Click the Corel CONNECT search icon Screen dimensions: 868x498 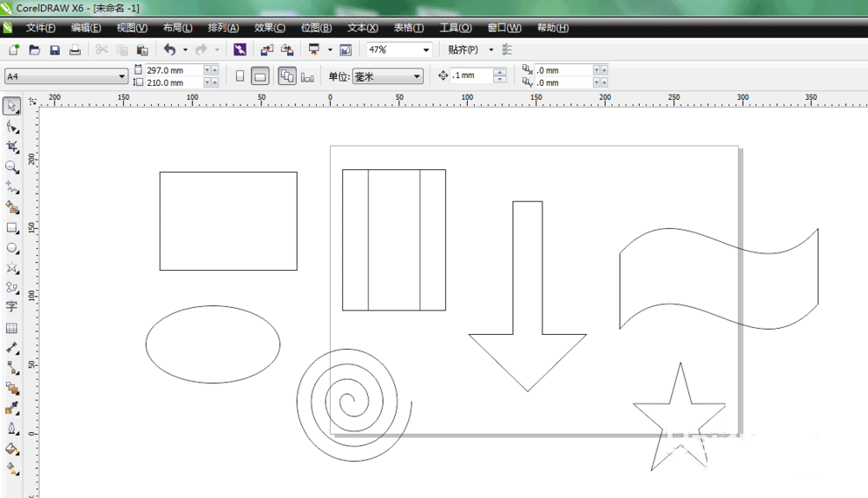240,49
